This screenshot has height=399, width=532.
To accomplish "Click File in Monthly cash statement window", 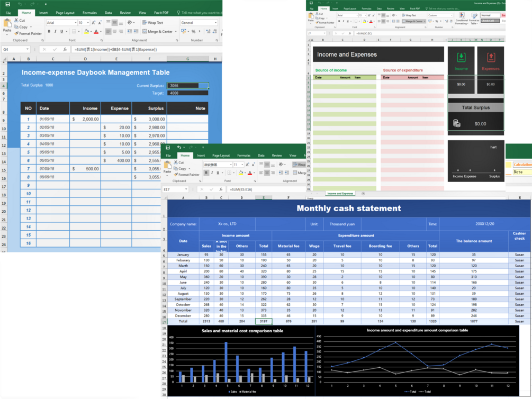I will (168, 156).
